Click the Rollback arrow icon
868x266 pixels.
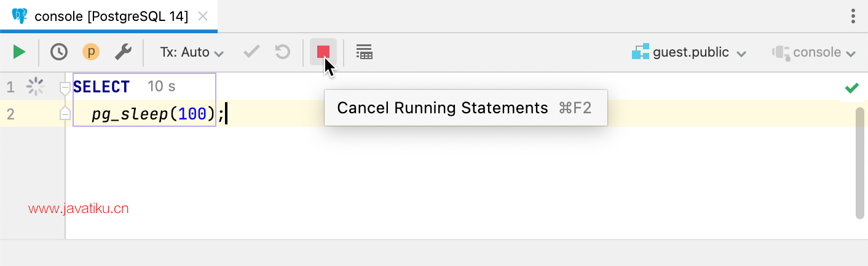282,52
